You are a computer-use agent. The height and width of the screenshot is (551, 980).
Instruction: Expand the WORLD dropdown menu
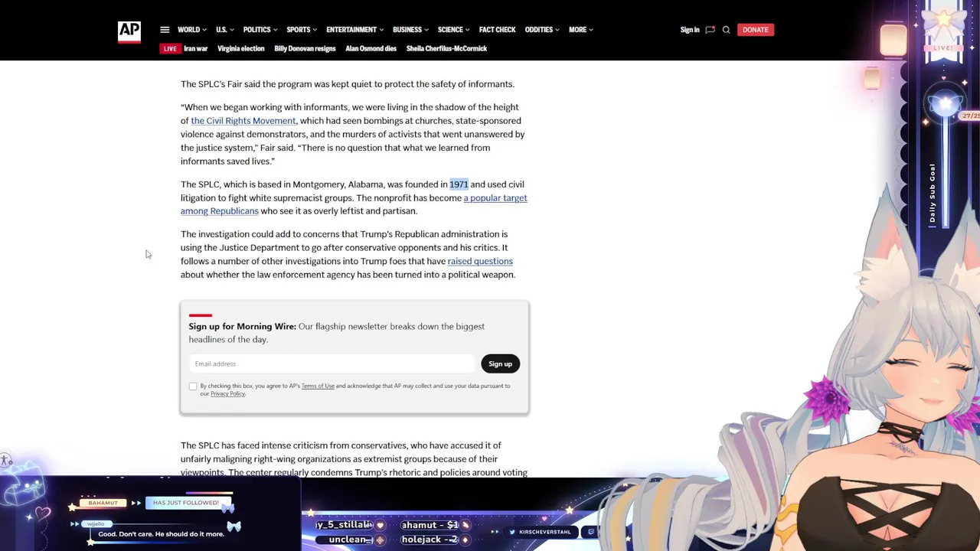[x=191, y=30]
